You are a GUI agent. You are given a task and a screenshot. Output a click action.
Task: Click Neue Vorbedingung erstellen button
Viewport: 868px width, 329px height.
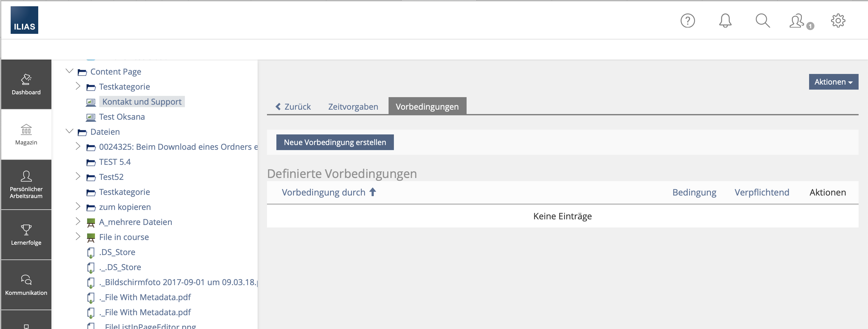click(x=335, y=142)
